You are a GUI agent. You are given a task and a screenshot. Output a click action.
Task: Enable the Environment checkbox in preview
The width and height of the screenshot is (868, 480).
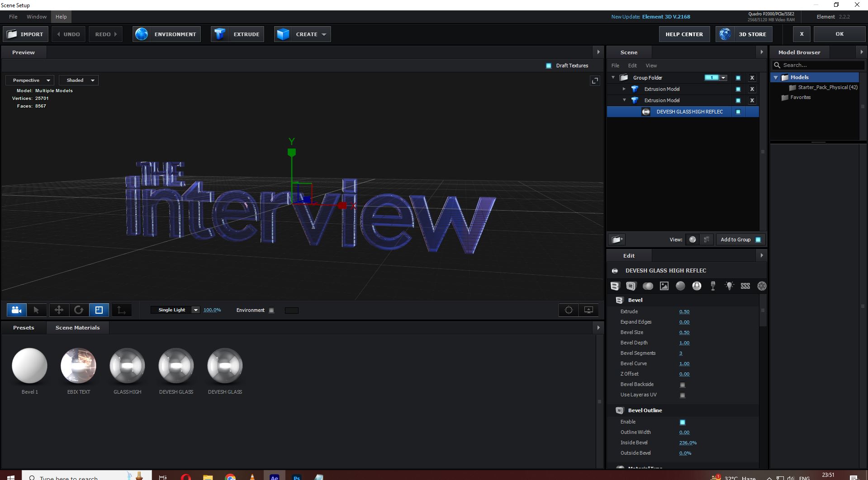pyautogui.click(x=271, y=311)
